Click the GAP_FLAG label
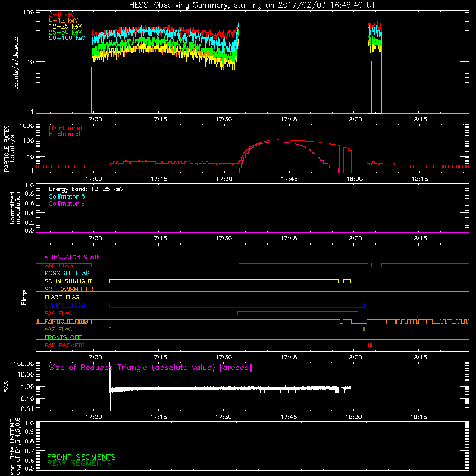This screenshot has height=476, width=476. [x=58, y=265]
